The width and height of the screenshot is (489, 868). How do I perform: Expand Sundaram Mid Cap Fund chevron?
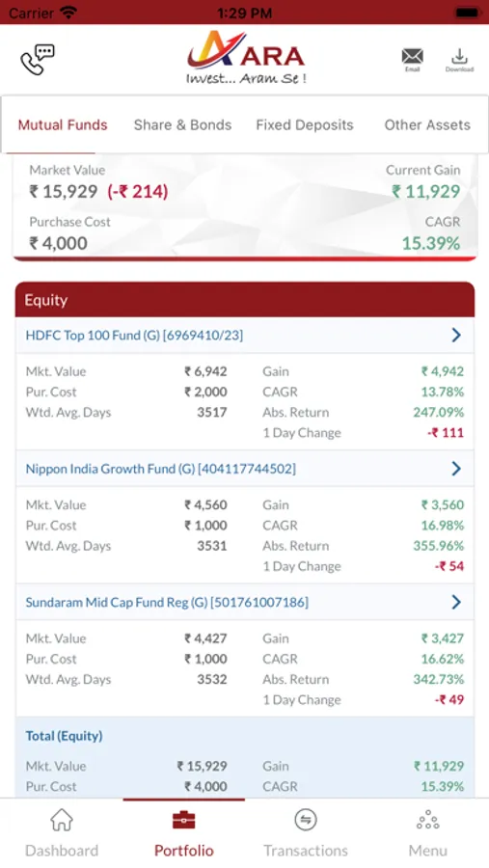click(456, 602)
